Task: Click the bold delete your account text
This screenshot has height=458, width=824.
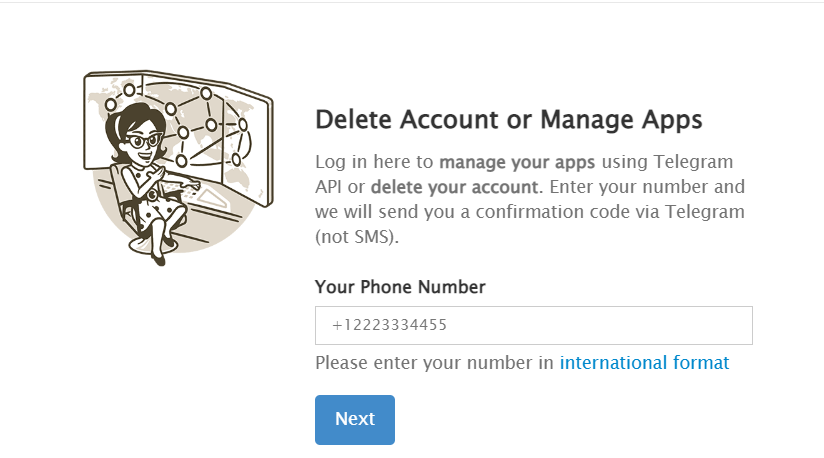Action: 455,187
